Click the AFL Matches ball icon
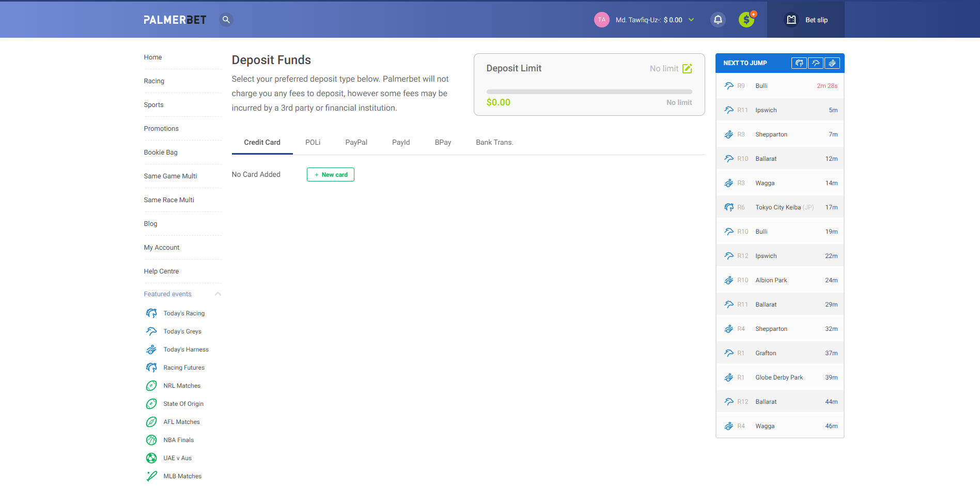The height and width of the screenshot is (486, 980). (x=151, y=422)
